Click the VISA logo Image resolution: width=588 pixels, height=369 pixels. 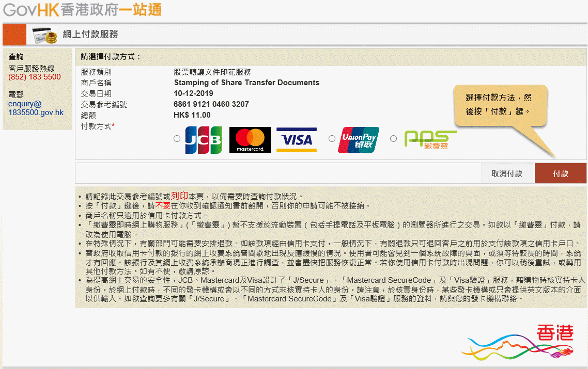[297, 140]
